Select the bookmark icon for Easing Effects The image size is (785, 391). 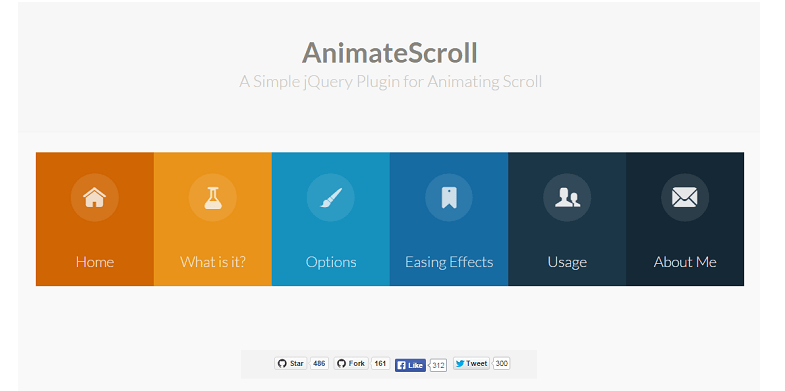(x=449, y=197)
